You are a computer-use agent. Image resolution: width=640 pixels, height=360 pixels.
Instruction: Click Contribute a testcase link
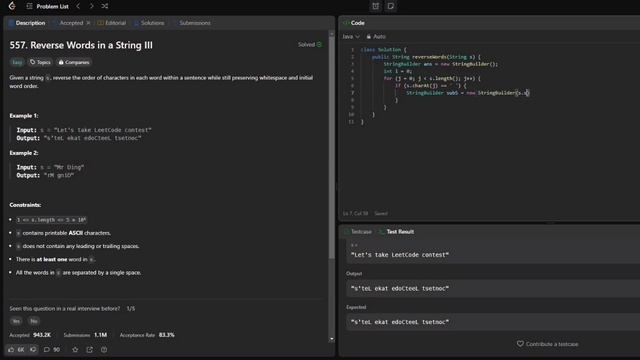coord(547,344)
